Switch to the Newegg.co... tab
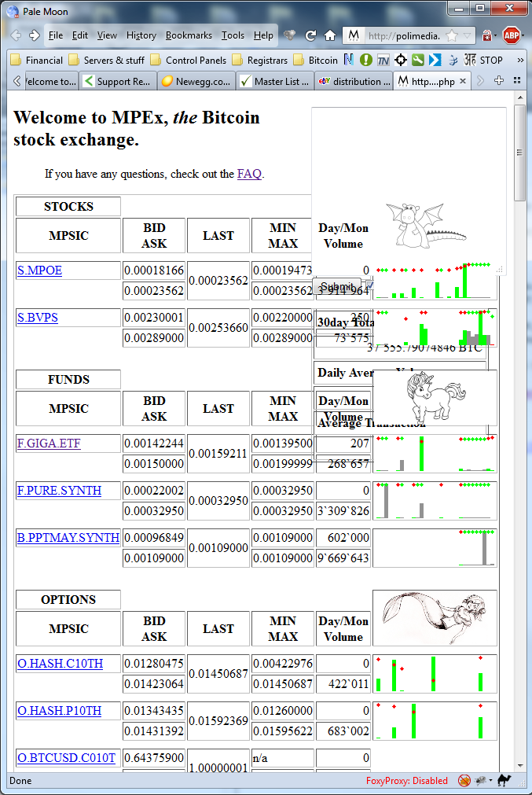Image resolution: width=532 pixels, height=795 pixels. tap(196, 81)
